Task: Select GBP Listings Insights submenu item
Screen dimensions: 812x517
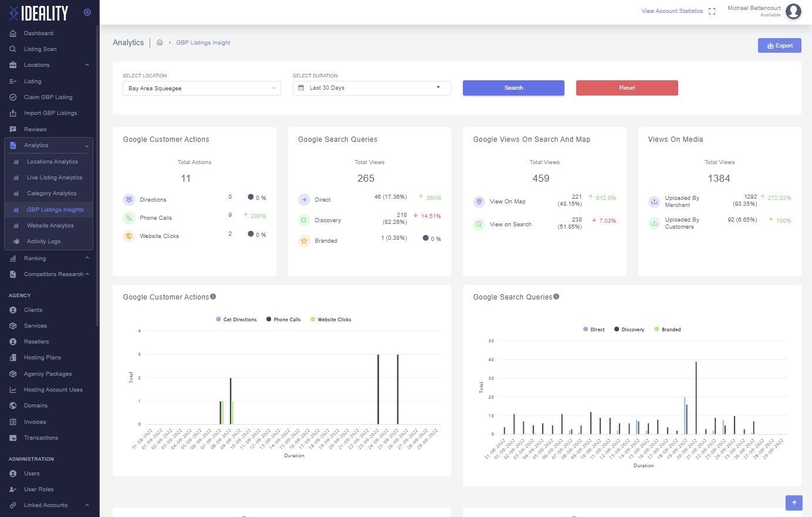Action: 55,210
